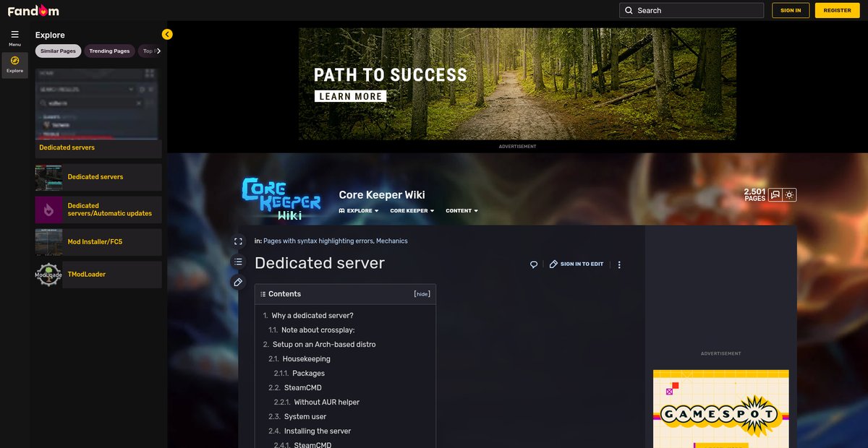Click the GameSpot advertisement banner
Screen dimensions: 868x448
(x=721, y=409)
